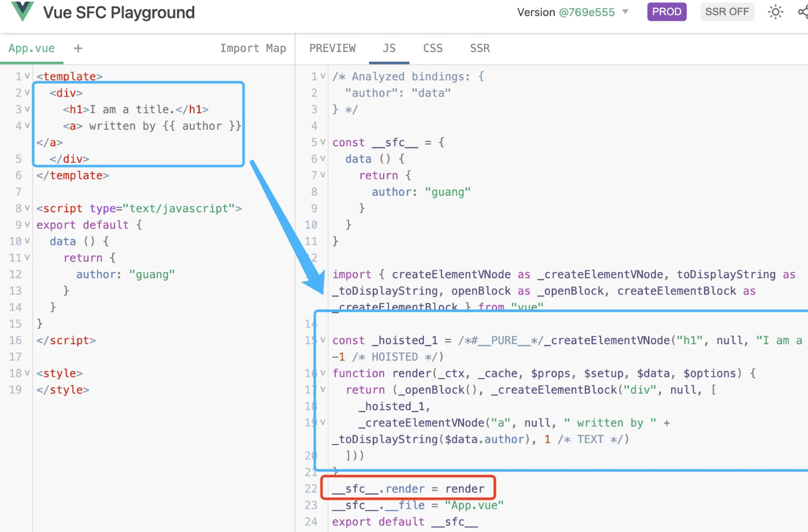Fold the const __sfc__ block in output
Image resolution: width=808 pixels, height=532 pixels.
322,142
